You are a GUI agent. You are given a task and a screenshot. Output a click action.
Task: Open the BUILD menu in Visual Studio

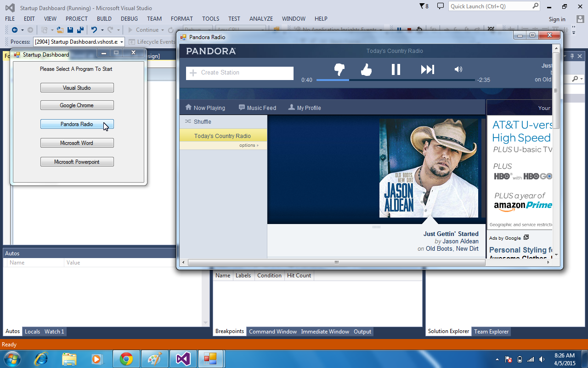tap(104, 19)
